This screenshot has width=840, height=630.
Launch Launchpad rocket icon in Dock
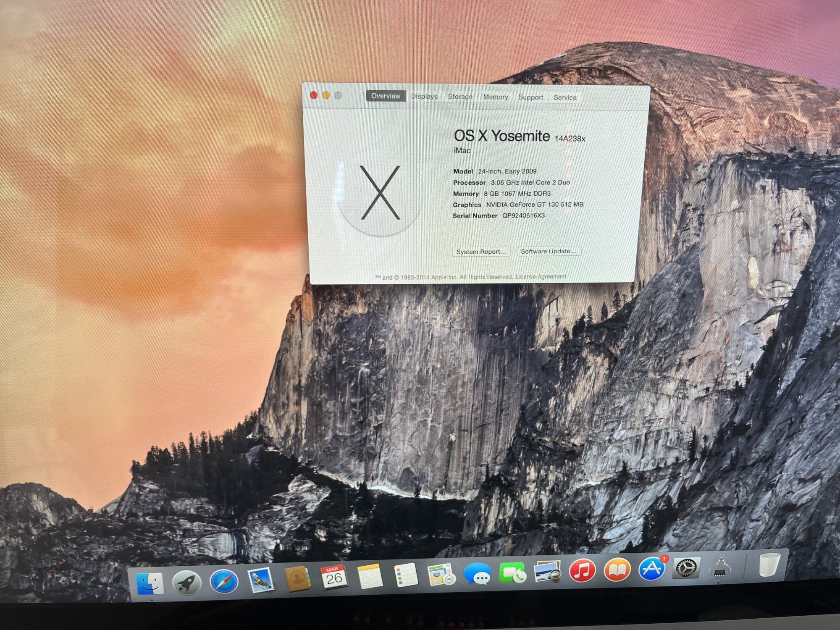click(187, 583)
